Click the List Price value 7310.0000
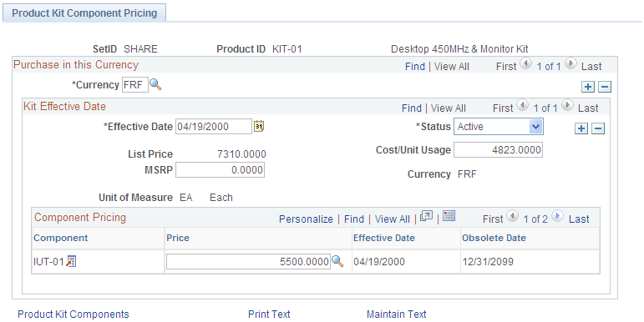The width and height of the screenshot is (644, 322). (x=241, y=154)
